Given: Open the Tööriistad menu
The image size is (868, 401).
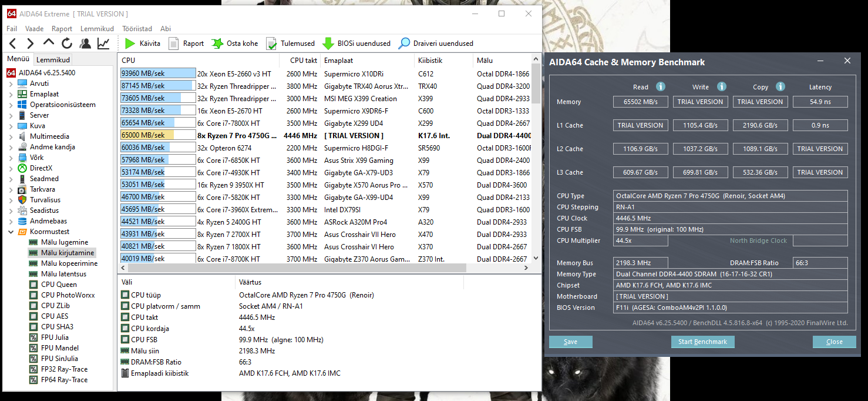Looking at the screenshot, I should point(137,28).
